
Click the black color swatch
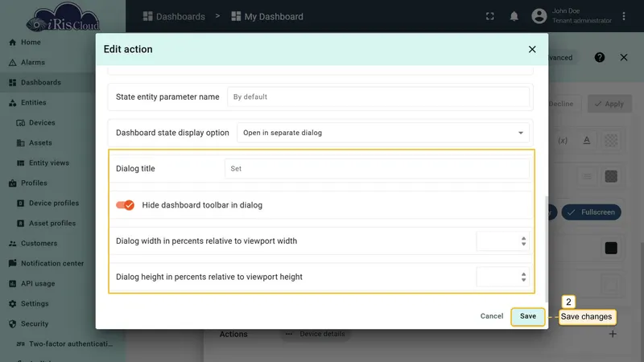[611, 248]
